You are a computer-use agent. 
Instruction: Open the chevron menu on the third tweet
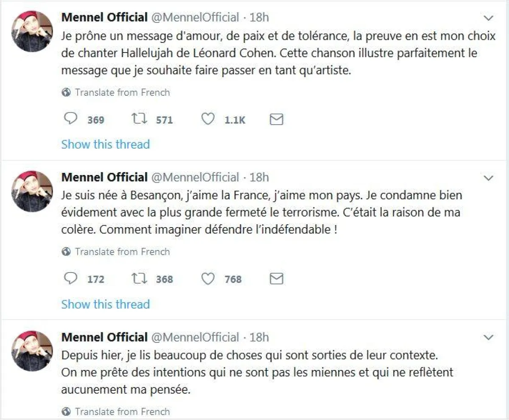click(489, 338)
